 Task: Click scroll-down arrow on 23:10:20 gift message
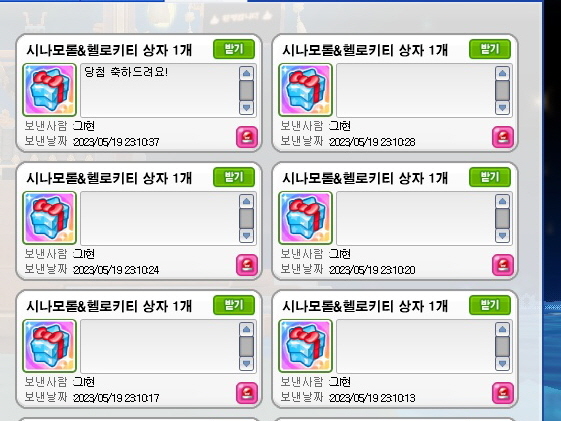pos(502,235)
